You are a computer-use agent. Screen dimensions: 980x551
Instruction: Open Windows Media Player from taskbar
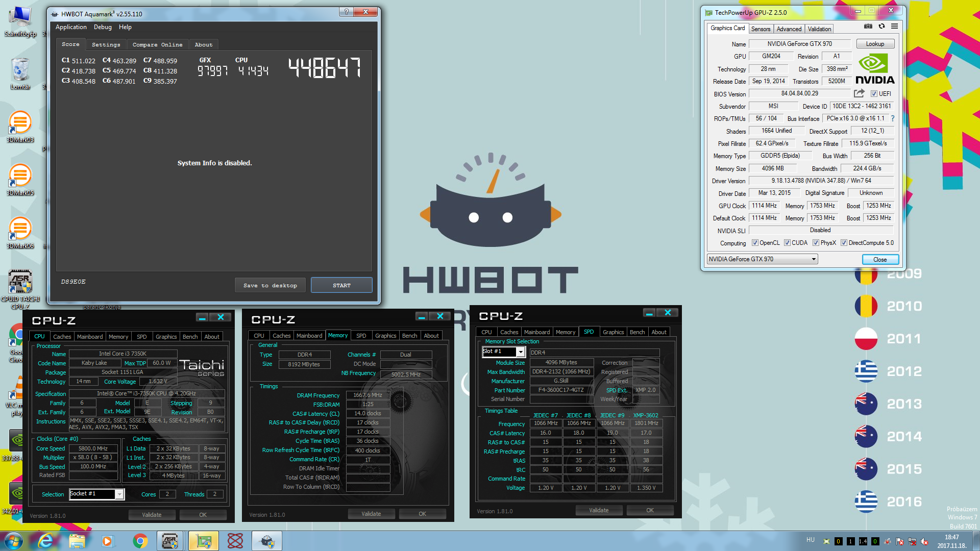108,541
